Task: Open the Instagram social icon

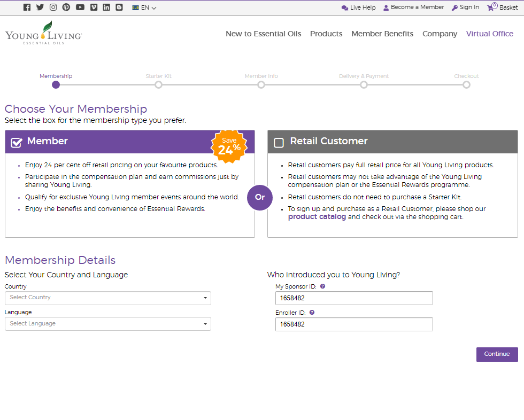Action: click(53, 7)
